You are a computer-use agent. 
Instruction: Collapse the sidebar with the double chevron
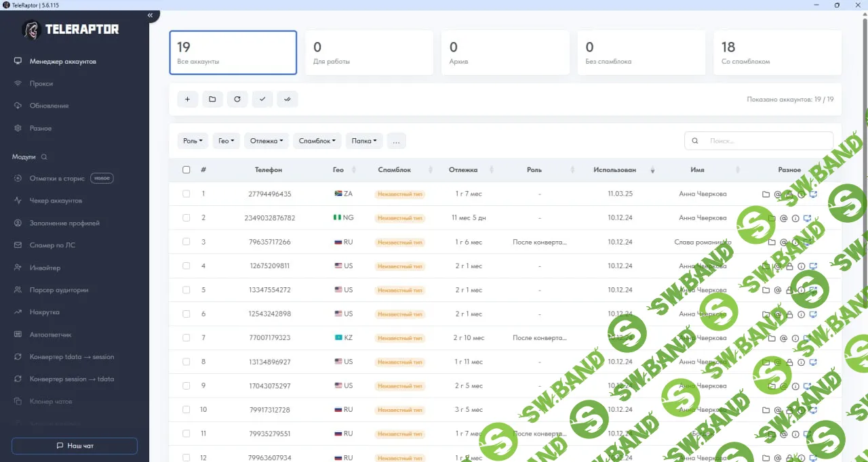click(150, 15)
